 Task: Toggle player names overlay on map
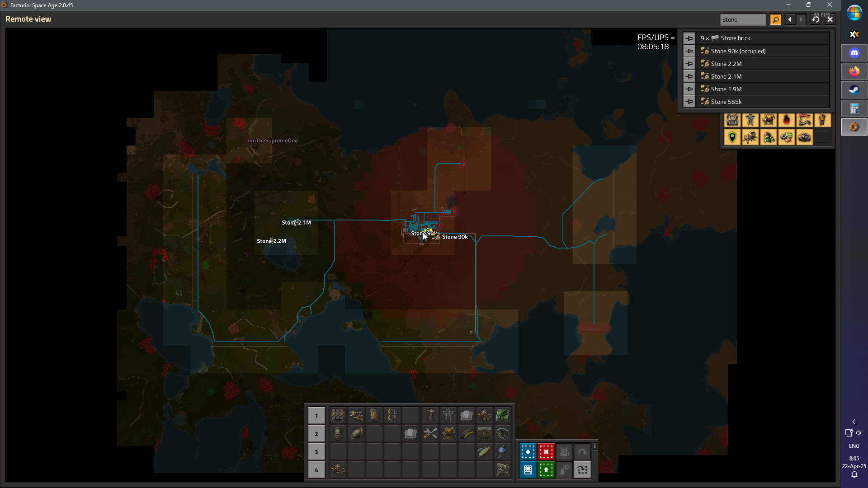click(x=823, y=120)
